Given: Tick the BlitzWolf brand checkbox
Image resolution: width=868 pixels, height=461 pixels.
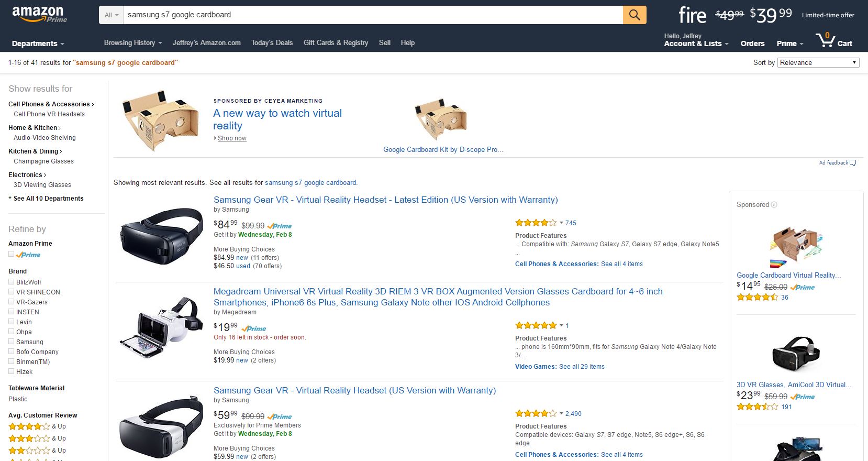Looking at the screenshot, I should (x=12, y=282).
